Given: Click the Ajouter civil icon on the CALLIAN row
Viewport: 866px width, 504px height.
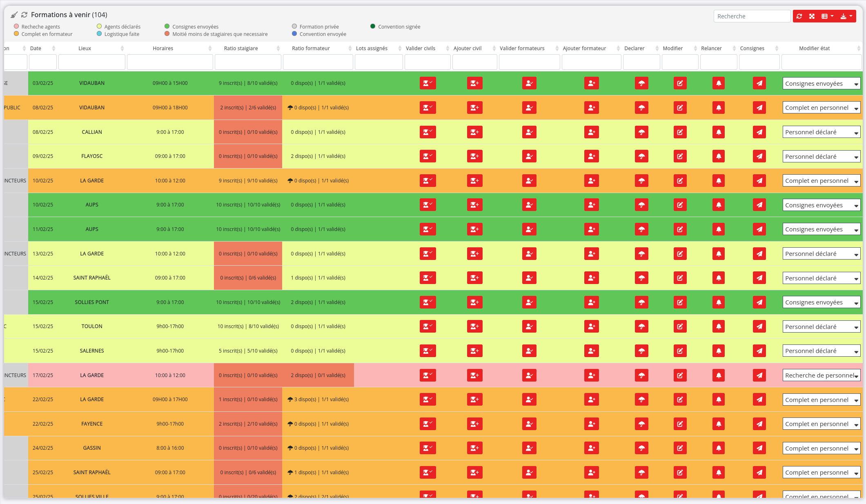Looking at the screenshot, I should 474,132.
